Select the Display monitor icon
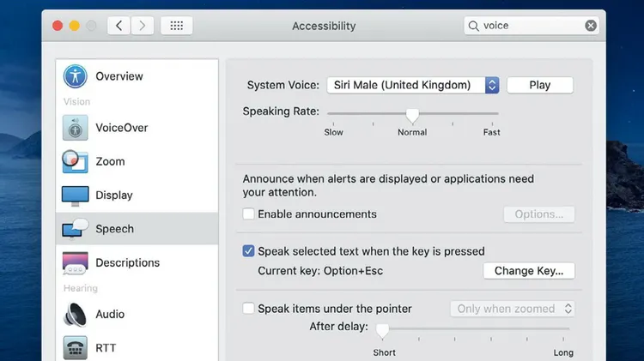The height and width of the screenshot is (361, 644). [x=76, y=195]
